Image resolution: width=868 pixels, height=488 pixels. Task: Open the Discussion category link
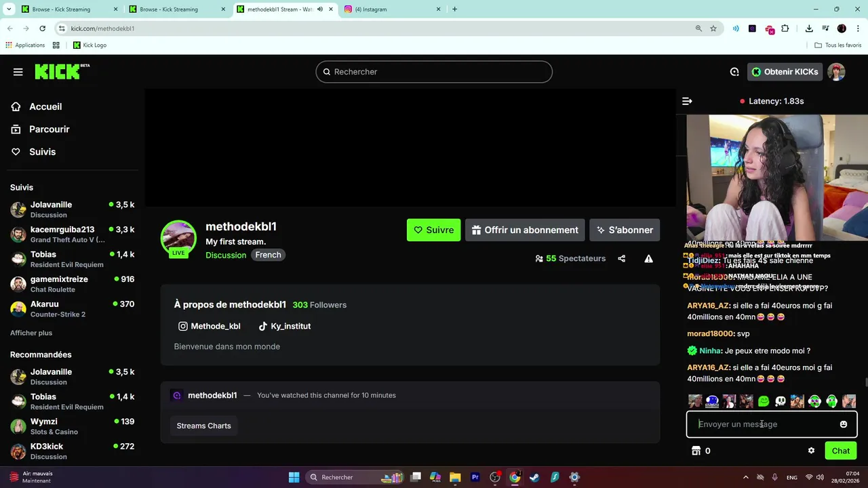(226, 255)
